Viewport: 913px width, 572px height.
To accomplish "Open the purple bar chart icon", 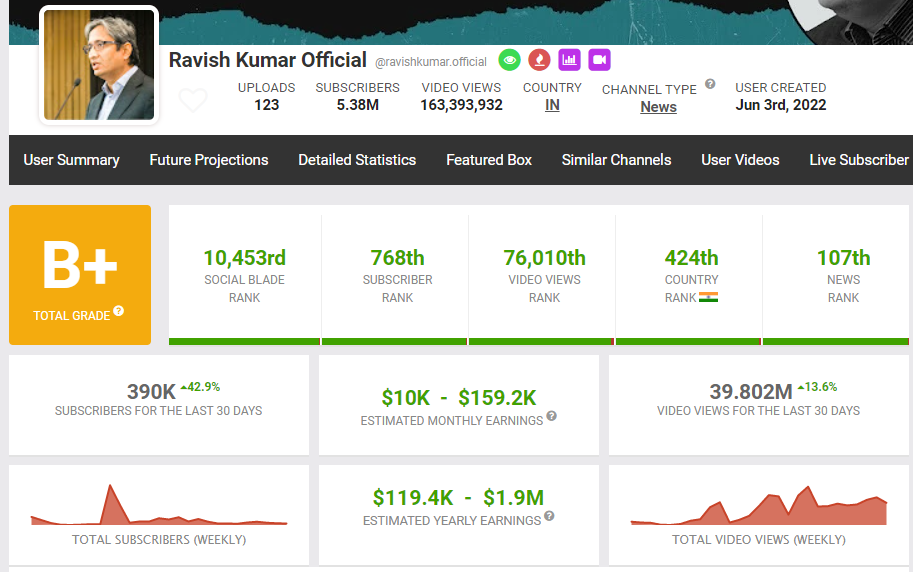I will coord(569,59).
